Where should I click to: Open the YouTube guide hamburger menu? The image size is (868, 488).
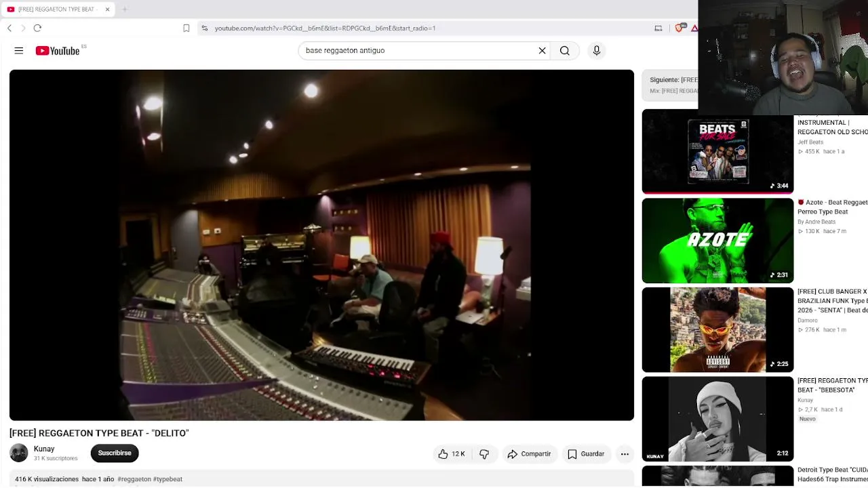[x=19, y=51]
